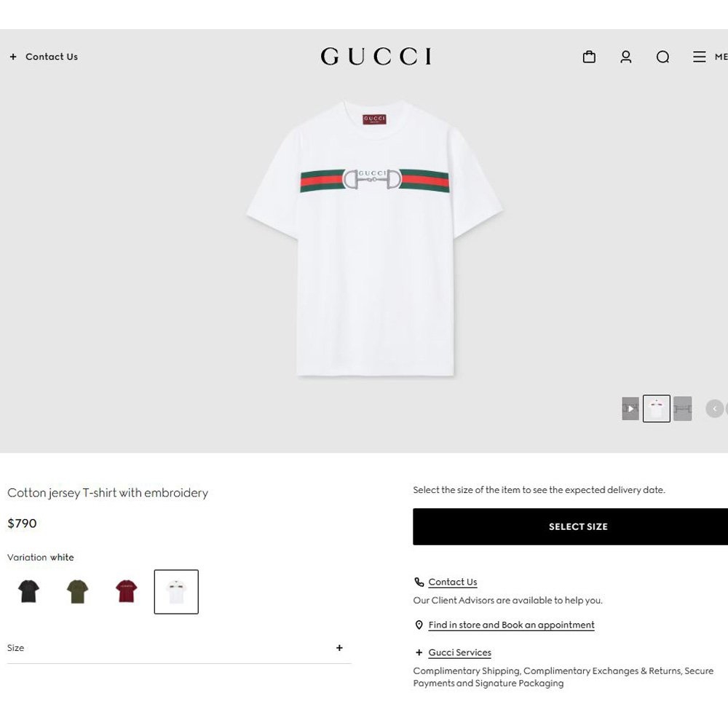Open the account profile icon
This screenshot has height=728, width=728.
pos(625,57)
